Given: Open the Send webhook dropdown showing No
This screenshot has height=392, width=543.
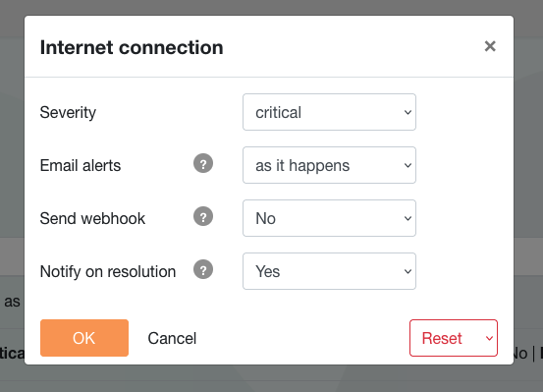Looking at the screenshot, I should pyautogui.click(x=329, y=218).
